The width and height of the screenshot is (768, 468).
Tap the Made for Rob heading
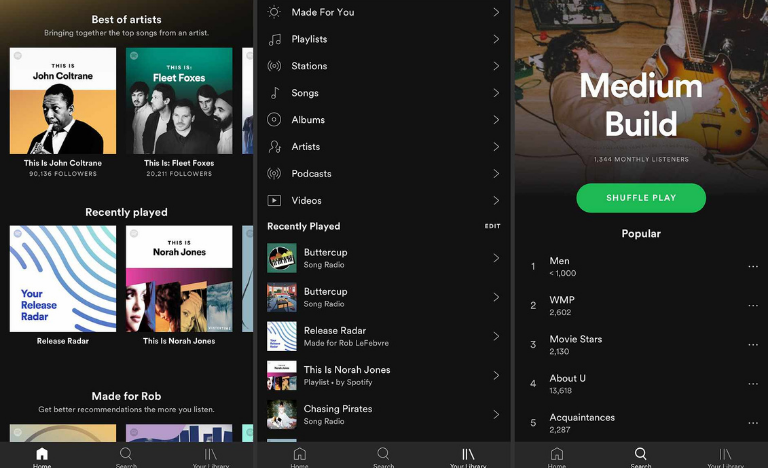click(x=126, y=396)
